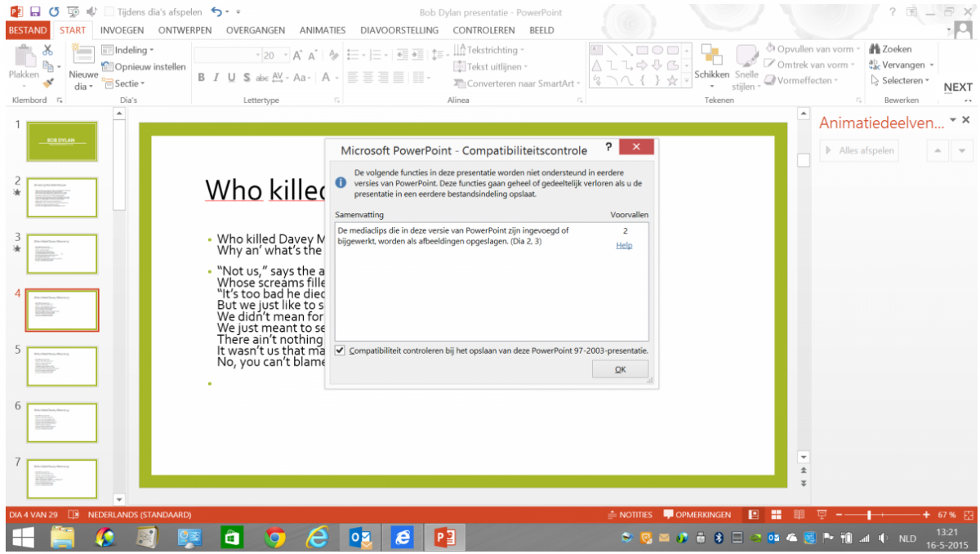The width and height of the screenshot is (980, 554).
Task: Click the zoom slider in status bar
Action: (x=871, y=515)
